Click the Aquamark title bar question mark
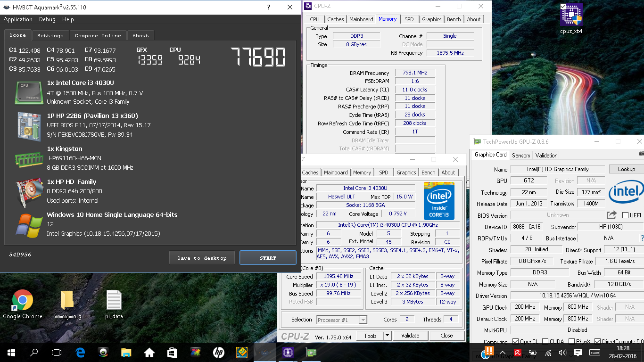Image resolution: width=644 pixels, height=362 pixels. pos(269,7)
